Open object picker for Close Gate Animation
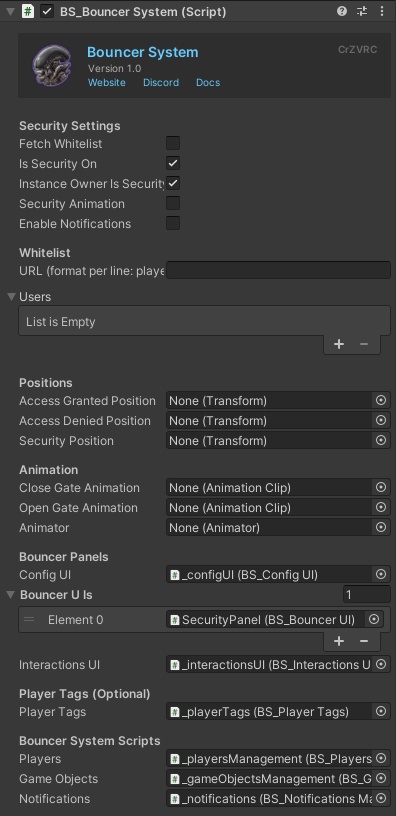396x816 pixels. [381, 487]
